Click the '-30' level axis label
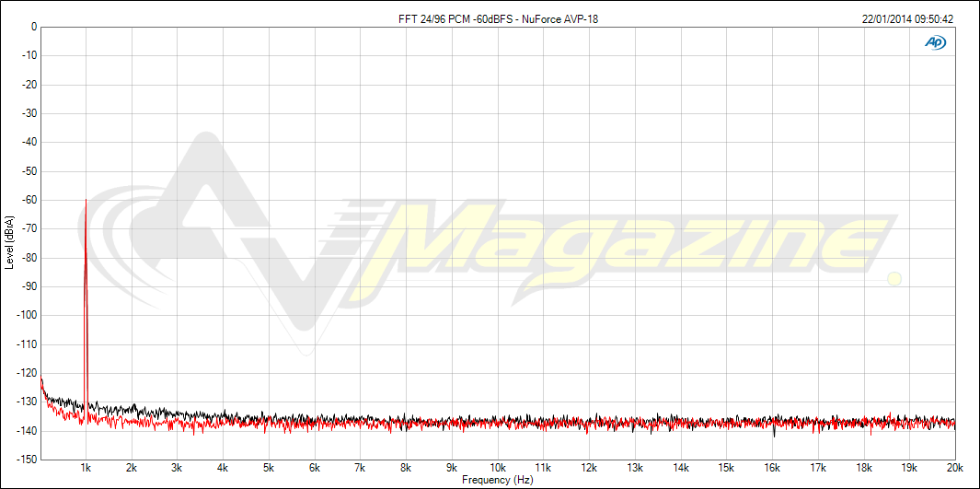The image size is (980, 489). [x=29, y=114]
